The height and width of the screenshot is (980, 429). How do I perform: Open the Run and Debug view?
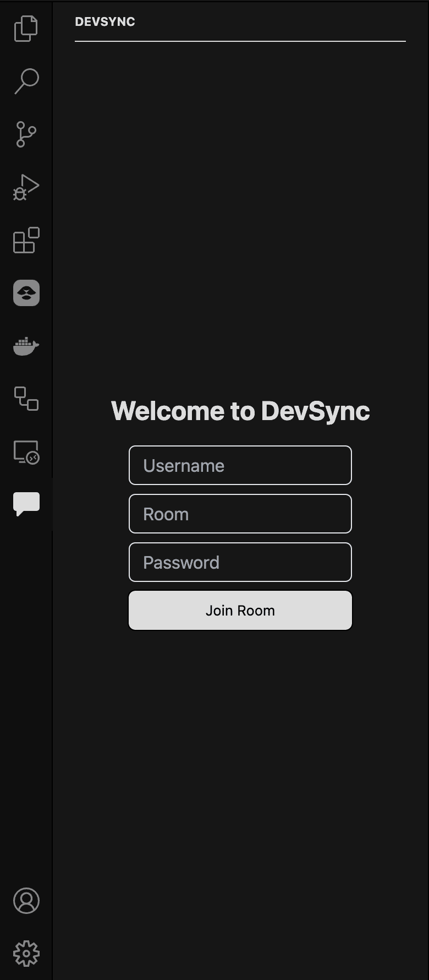[x=26, y=187]
